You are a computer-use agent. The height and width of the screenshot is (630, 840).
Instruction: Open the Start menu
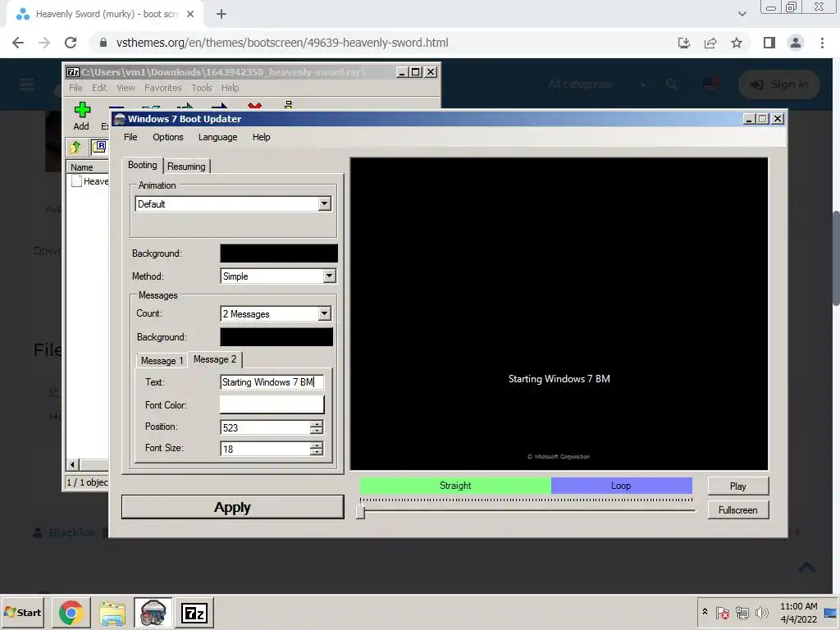coord(23,612)
